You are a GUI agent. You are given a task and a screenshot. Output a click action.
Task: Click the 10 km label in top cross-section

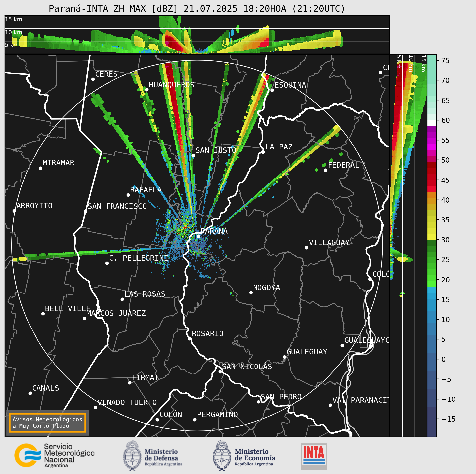(x=14, y=32)
